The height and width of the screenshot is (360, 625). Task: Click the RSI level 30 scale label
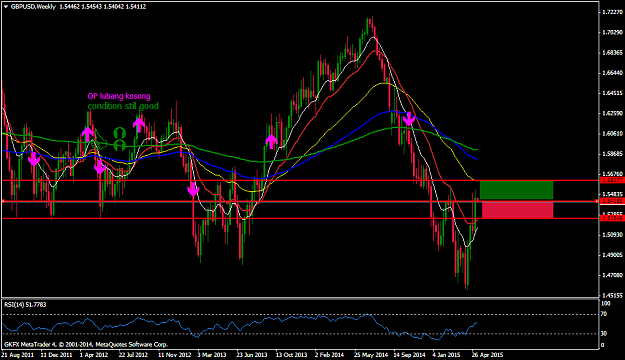604,333
